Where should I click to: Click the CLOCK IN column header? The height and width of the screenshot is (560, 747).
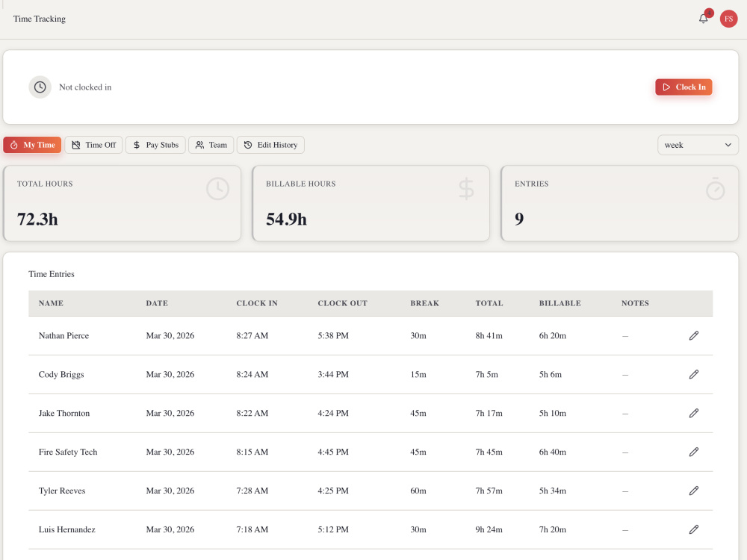[257, 303]
